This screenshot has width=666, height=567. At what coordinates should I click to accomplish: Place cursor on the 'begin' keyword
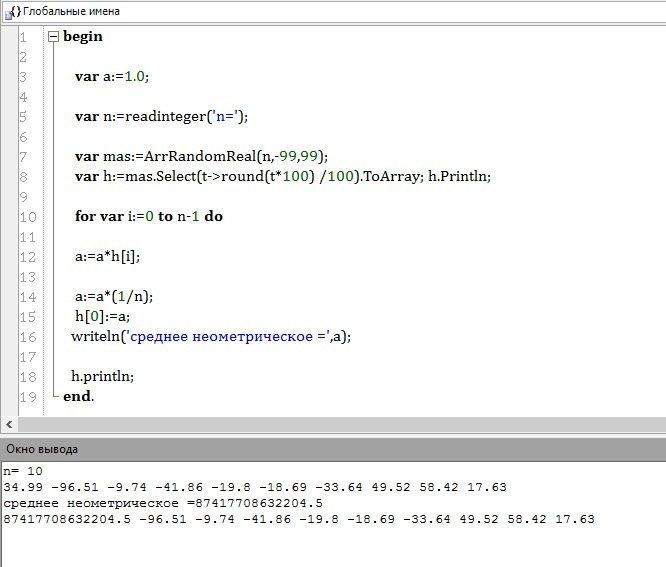pos(83,37)
